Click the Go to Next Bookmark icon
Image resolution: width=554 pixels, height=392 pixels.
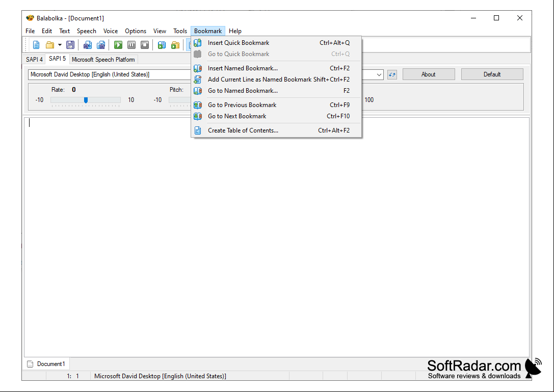(198, 116)
